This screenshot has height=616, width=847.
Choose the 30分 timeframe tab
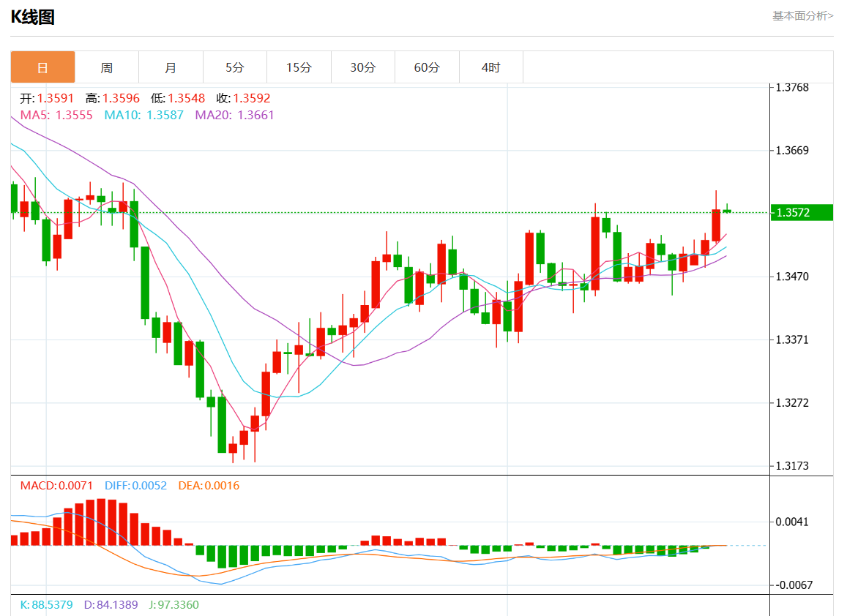(x=362, y=67)
